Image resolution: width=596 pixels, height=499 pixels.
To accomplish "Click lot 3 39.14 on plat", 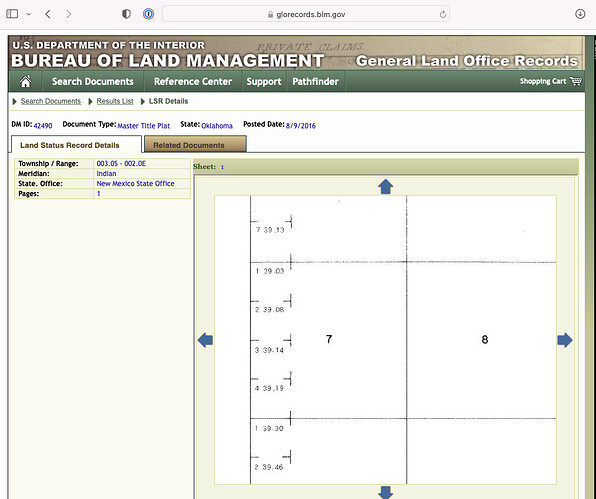I will point(269,350).
